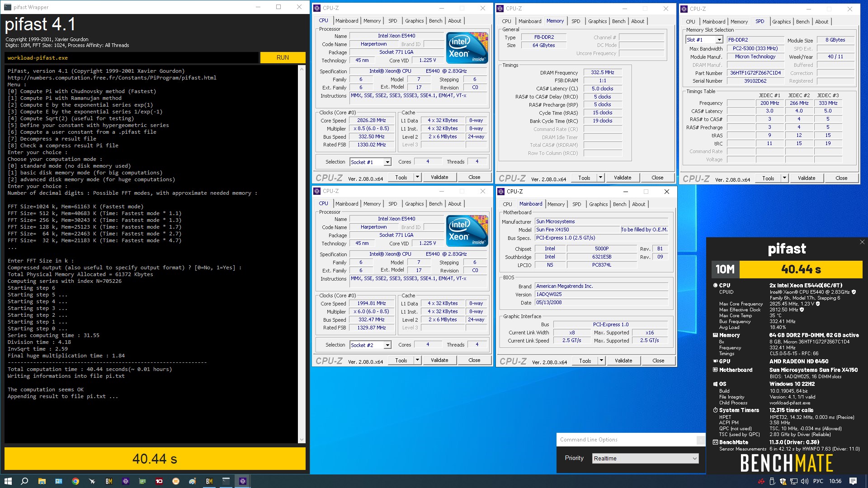Screen dimensions: 868x488
Task: Select the American Megatrends Inc. BIOS brand field
Action: 601,286
